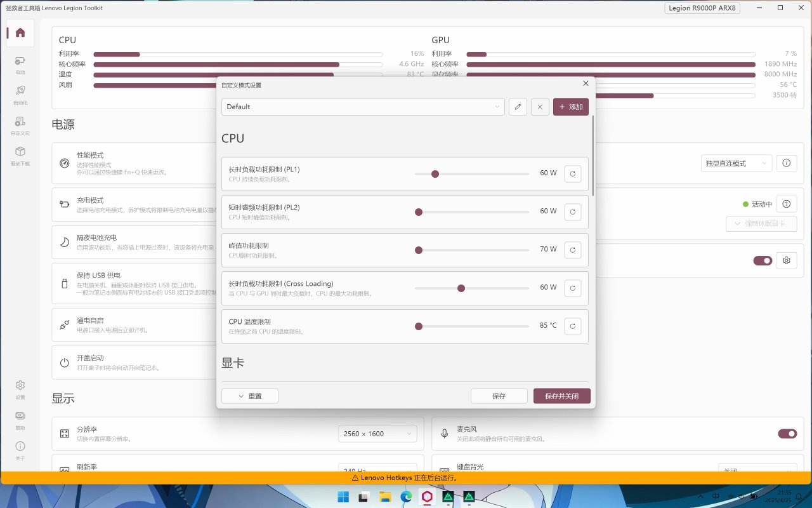Click the help icon next to 活动中
Viewport: 812px width, 508px height.
click(787, 204)
